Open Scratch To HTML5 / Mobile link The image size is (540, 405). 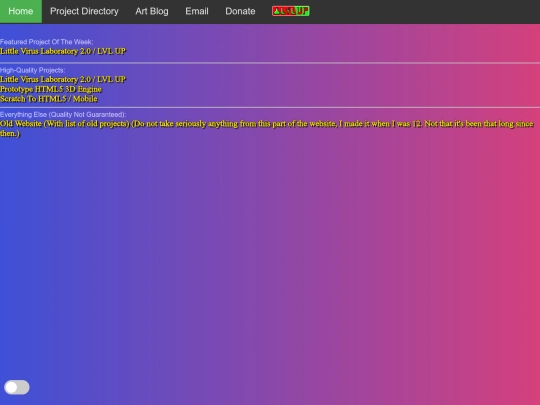coord(49,99)
